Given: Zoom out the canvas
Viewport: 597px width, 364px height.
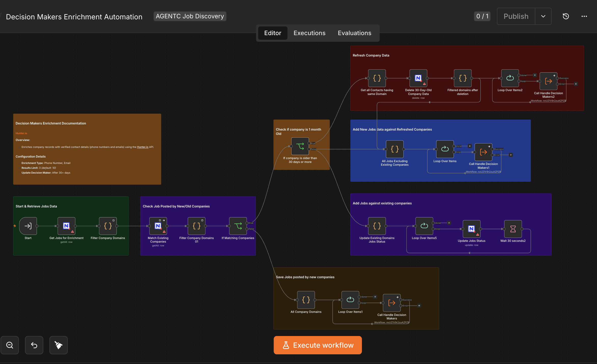Looking at the screenshot, I should (10, 345).
